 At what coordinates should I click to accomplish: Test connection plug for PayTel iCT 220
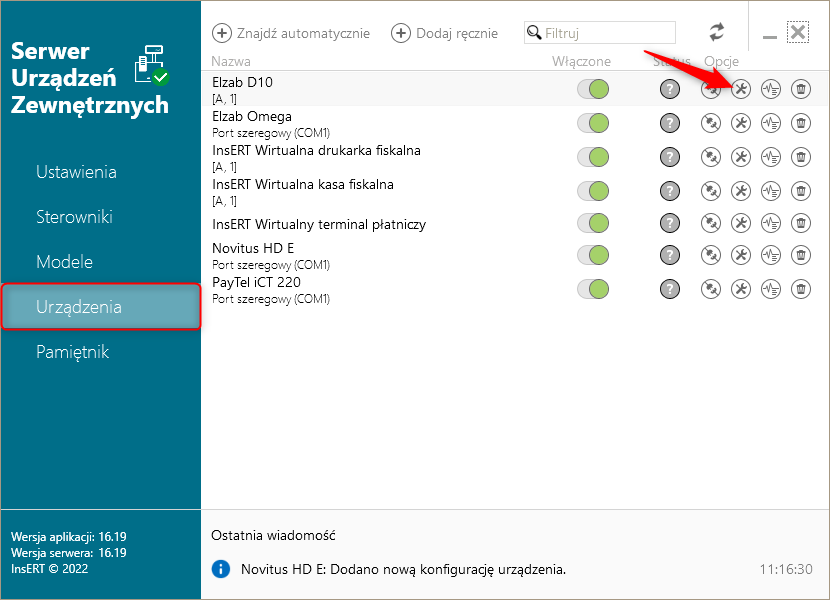click(710, 289)
